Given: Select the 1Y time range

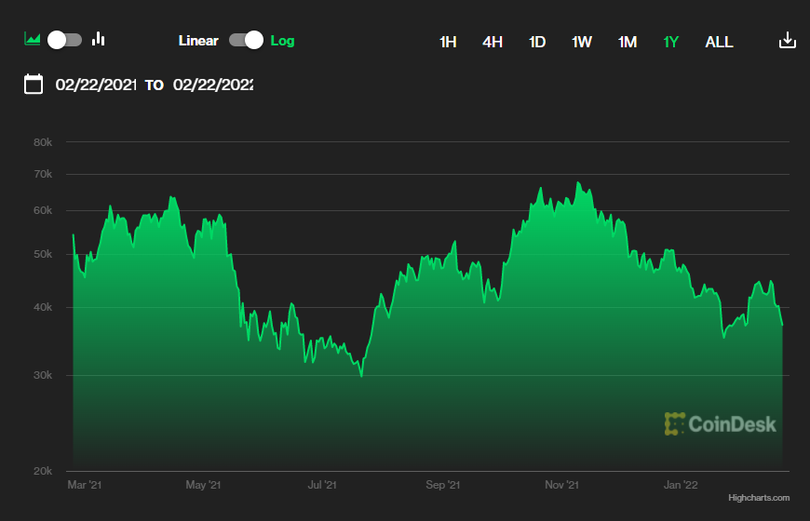Looking at the screenshot, I should coord(671,42).
